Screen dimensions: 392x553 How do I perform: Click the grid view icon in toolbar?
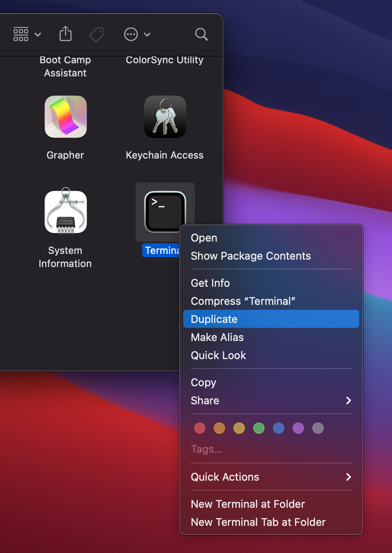[x=21, y=34]
